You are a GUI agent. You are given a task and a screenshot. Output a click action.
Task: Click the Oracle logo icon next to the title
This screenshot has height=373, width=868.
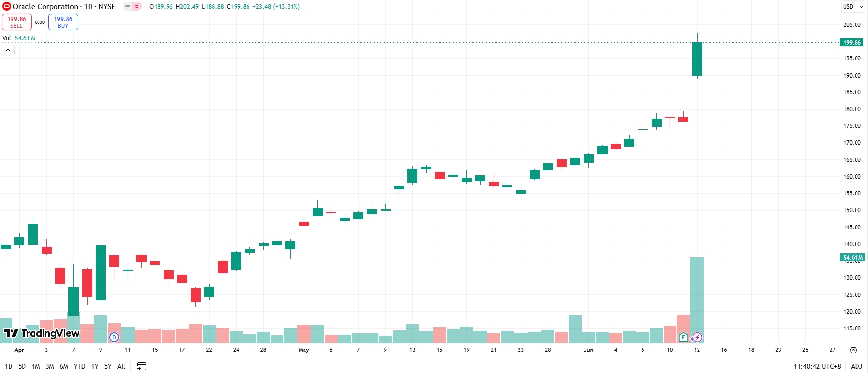click(7, 6)
